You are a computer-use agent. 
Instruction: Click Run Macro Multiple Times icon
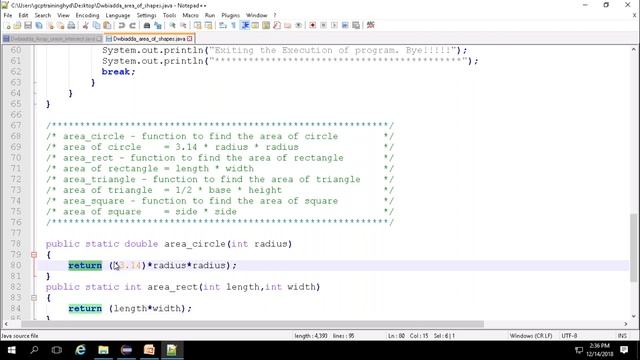pyautogui.click(x=345, y=25)
